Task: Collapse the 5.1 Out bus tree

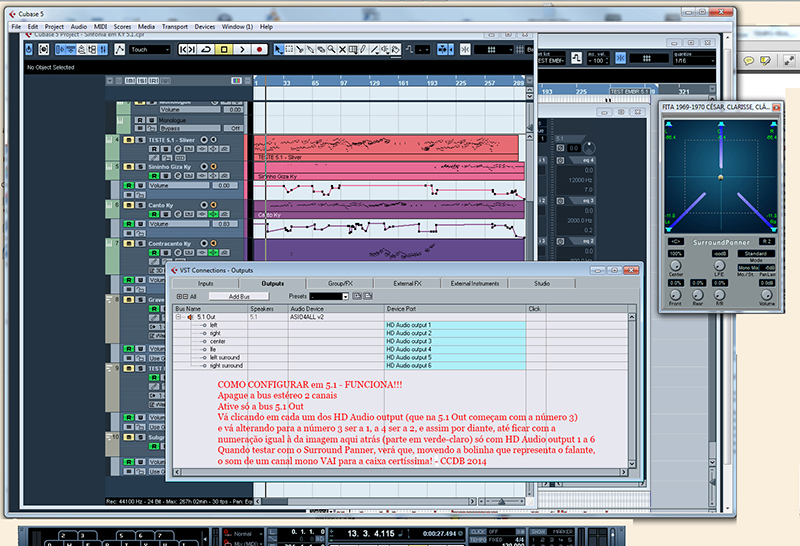Action: pos(178,317)
